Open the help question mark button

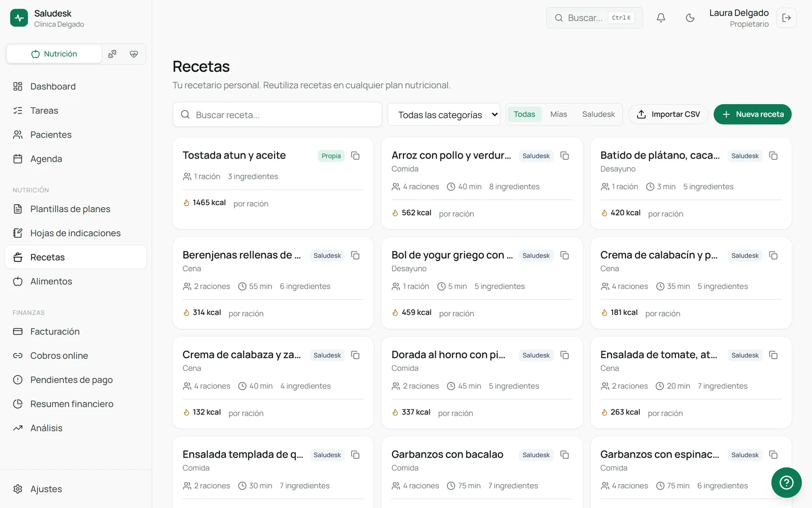(786, 482)
